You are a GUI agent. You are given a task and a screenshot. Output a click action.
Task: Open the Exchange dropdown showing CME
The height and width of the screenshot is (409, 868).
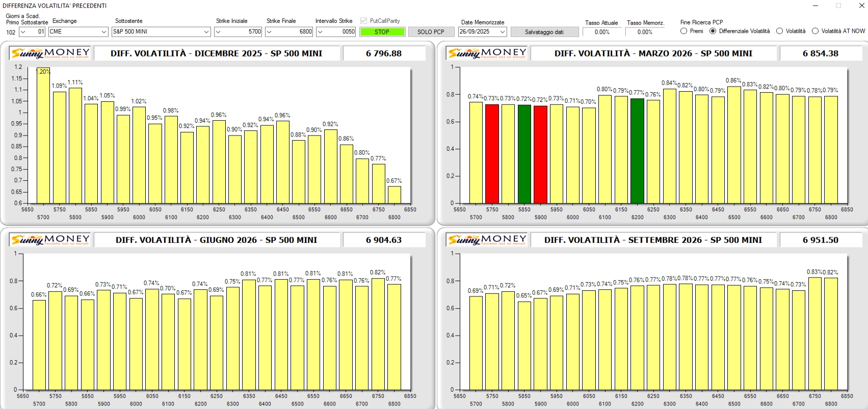pos(103,32)
